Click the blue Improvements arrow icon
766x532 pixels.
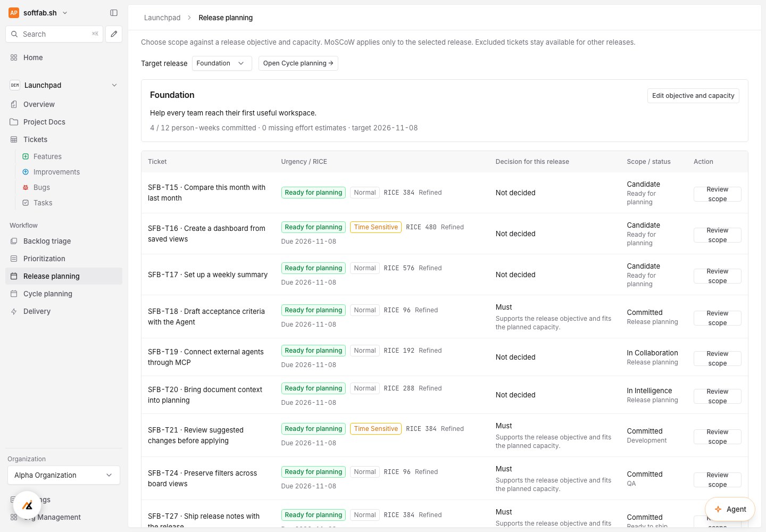[x=26, y=172]
